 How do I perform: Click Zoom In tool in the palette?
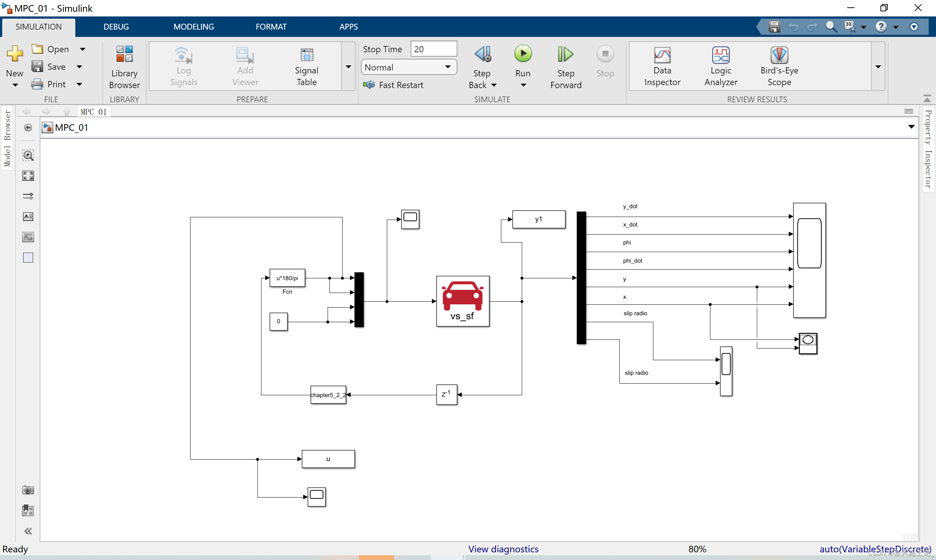pyautogui.click(x=28, y=155)
